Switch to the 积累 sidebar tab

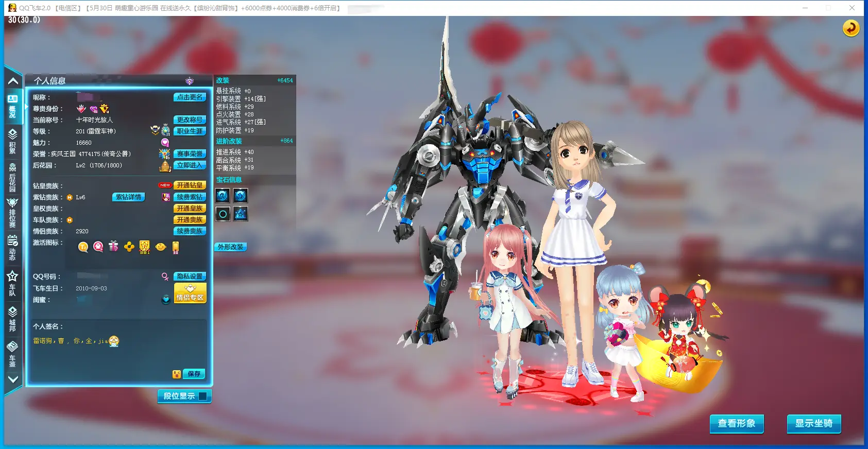point(12,141)
